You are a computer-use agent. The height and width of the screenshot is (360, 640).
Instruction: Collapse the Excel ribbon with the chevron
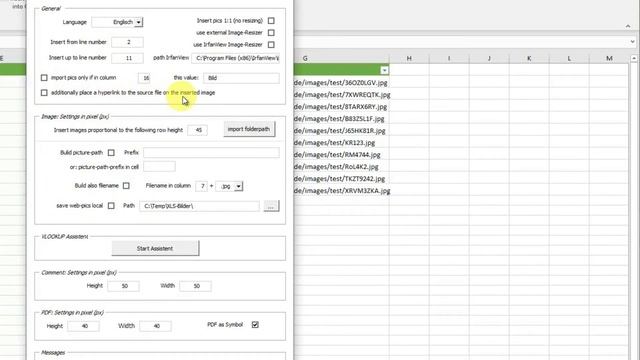(628, 26)
